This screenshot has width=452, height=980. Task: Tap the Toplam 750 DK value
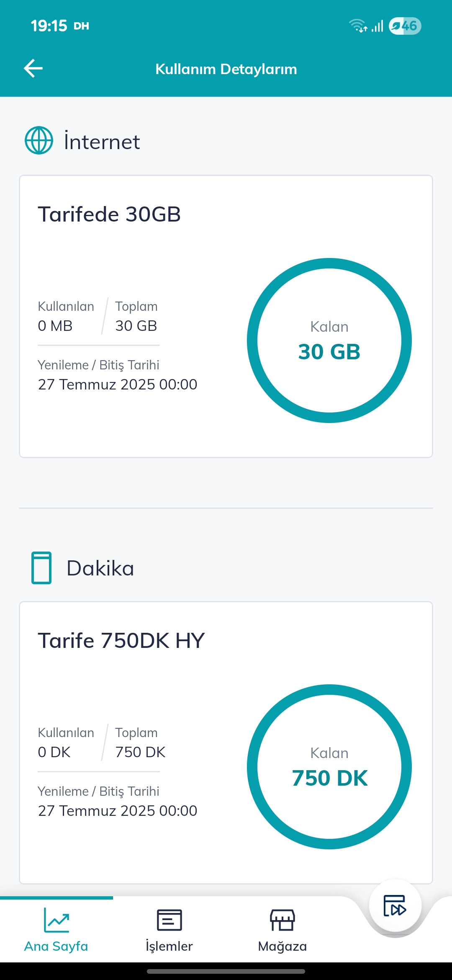tap(140, 752)
